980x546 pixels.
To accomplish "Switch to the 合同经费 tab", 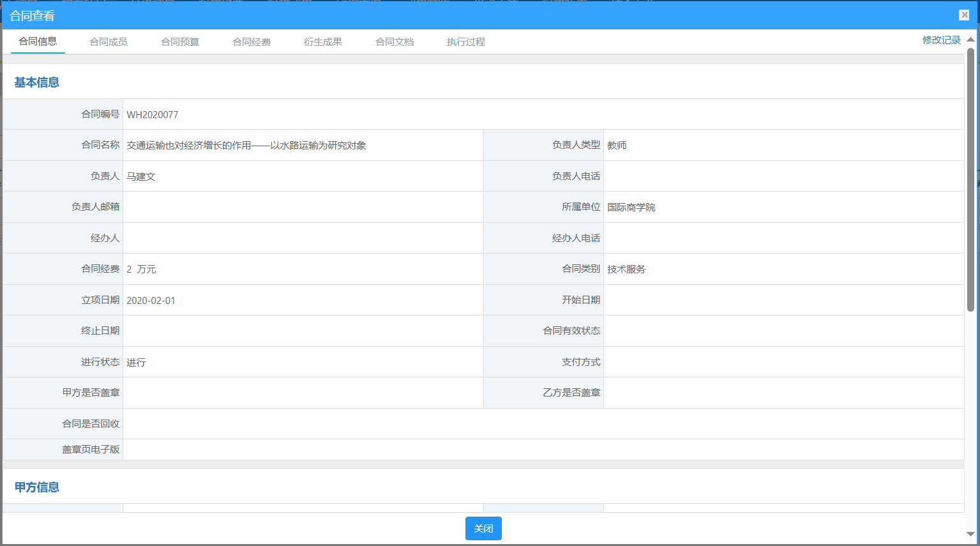I will coord(252,42).
